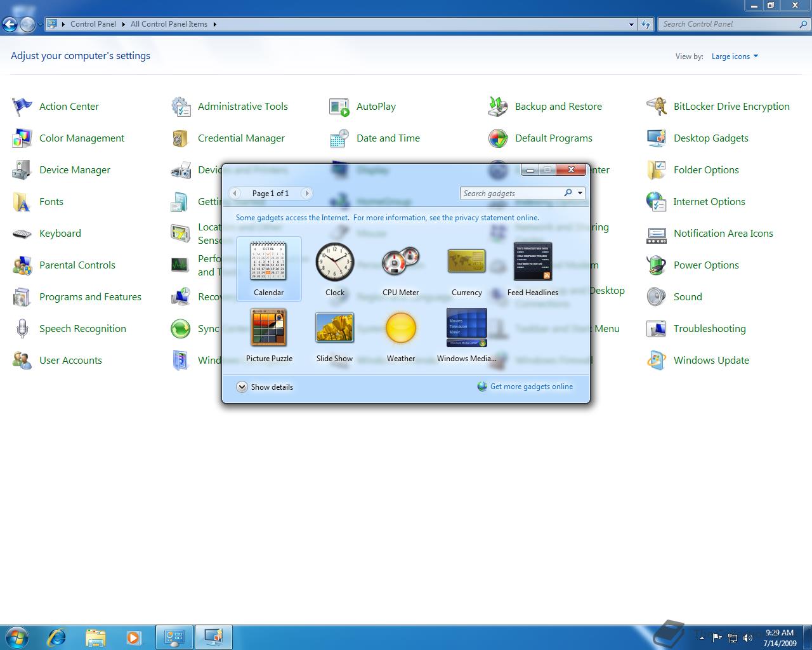Image resolution: width=812 pixels, height=650 pixels.
Task: Open Windows Explorer from the taskbar
Action: [x=95, y=637]
